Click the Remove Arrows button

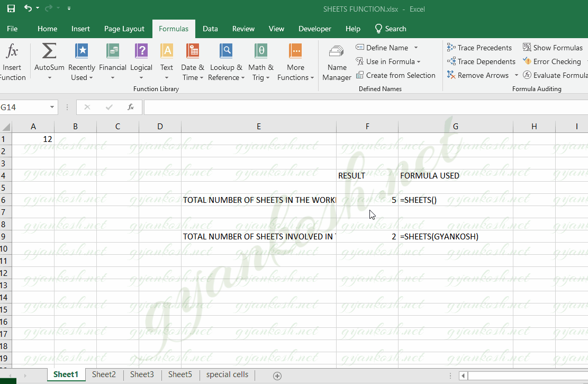(x=478, y=75)
